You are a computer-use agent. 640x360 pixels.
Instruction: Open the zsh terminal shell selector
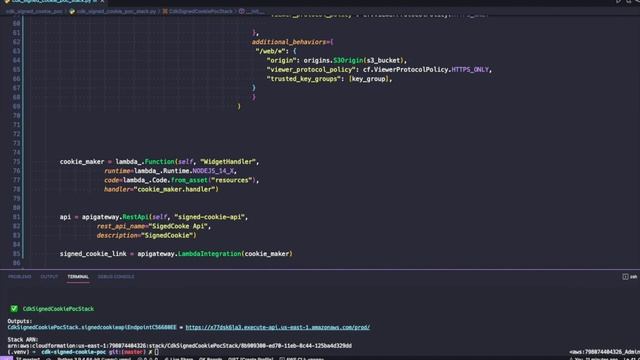click(630, 277)
